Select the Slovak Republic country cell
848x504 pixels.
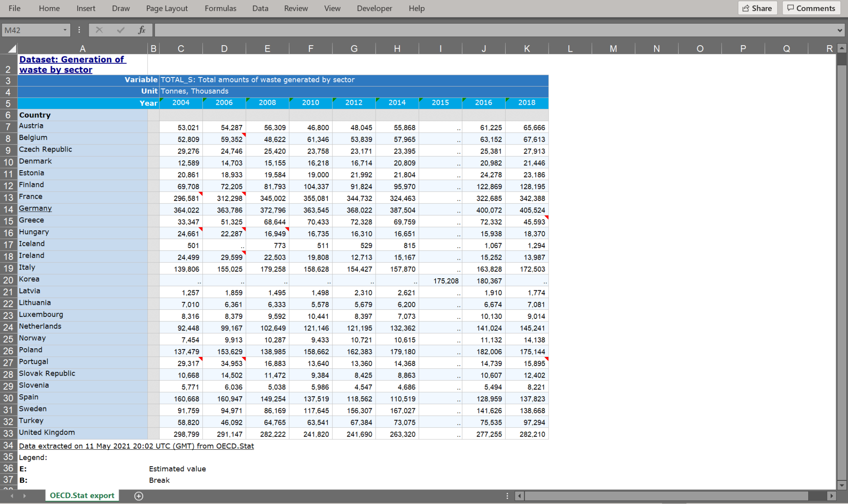(x=82, y=374)
